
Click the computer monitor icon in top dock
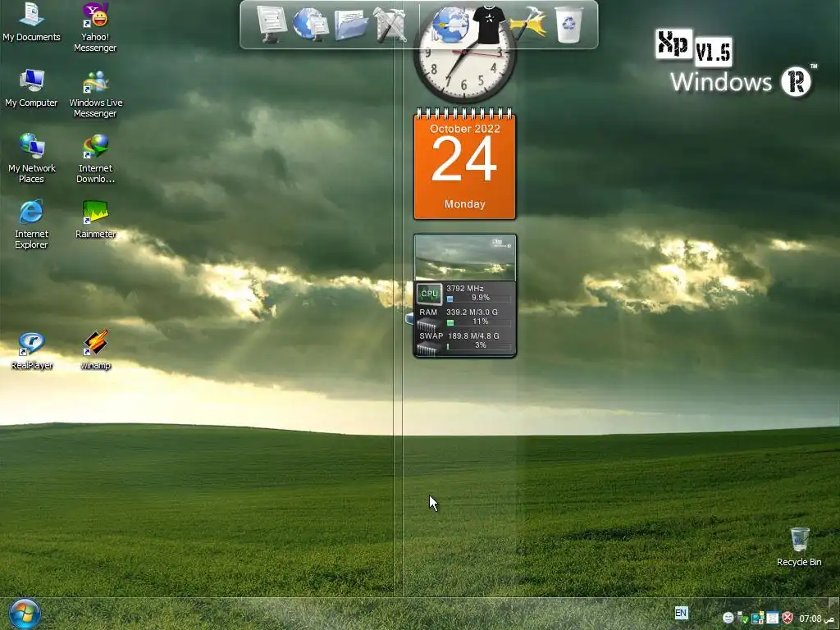point(271,24)
